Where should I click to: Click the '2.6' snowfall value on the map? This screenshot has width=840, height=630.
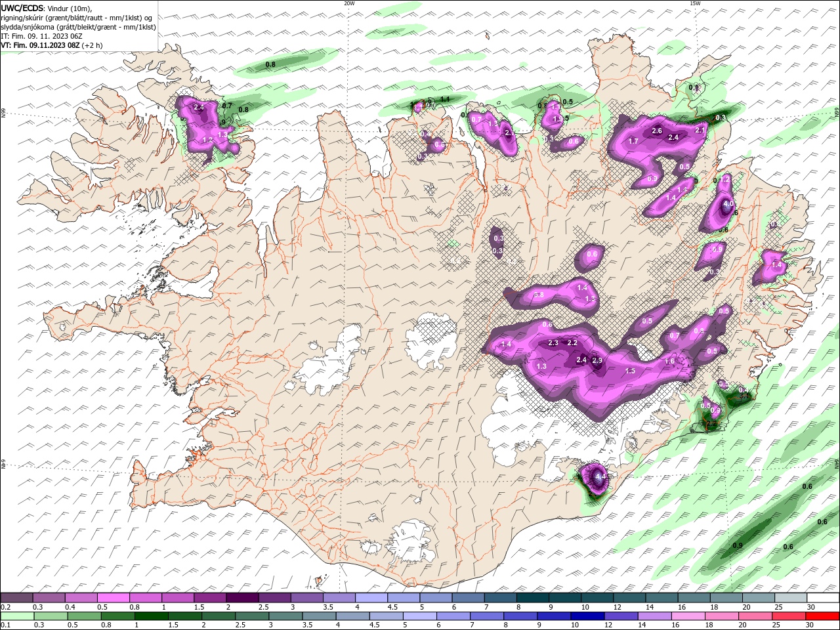click(657, 131)
